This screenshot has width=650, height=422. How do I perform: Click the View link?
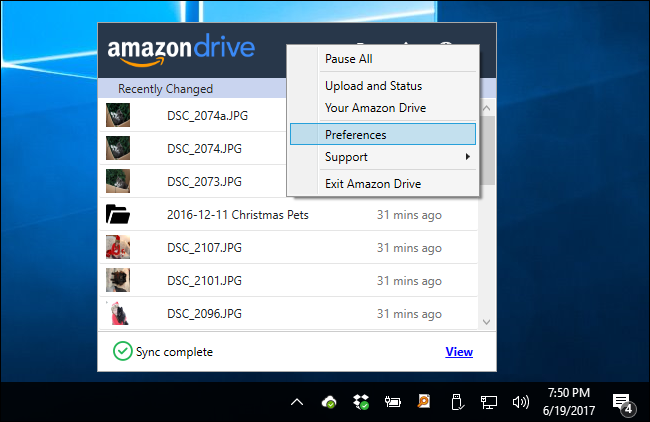pyautogui.click(x=459, y=352)
